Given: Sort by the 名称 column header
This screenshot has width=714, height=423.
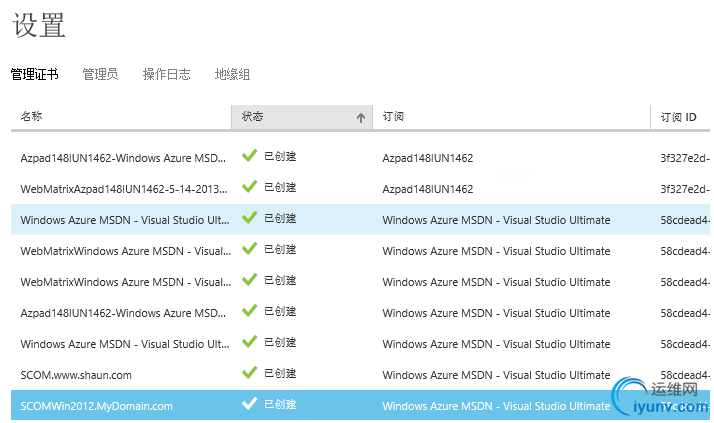Looking at the screenshot, I should 32,117.
